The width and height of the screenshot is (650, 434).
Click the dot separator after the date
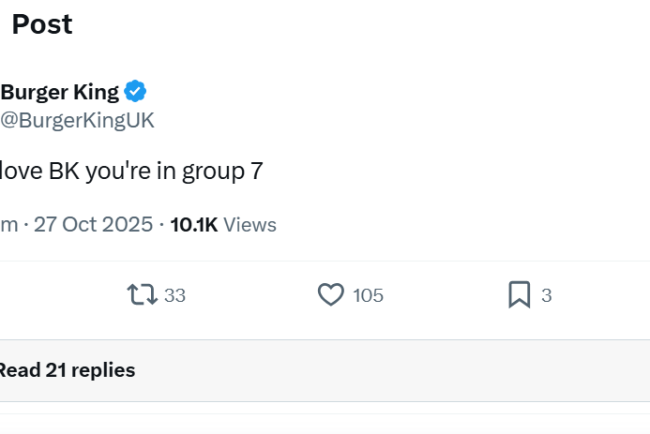click(161, 224)
